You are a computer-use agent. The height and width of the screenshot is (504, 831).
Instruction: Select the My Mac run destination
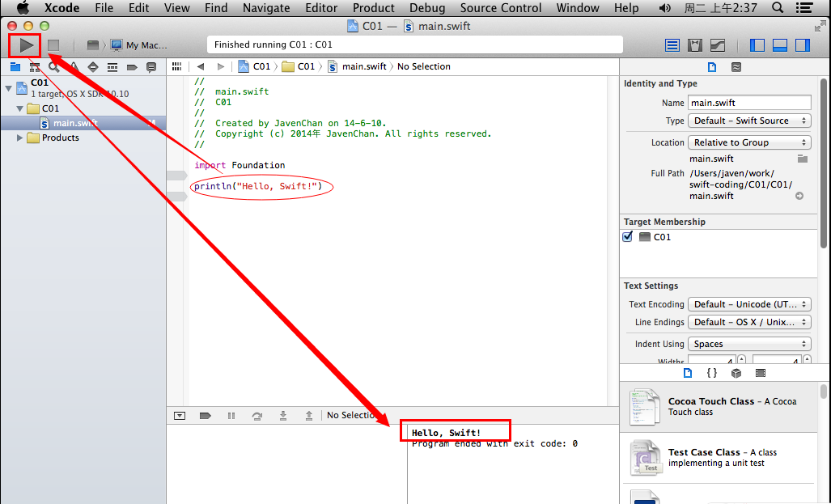[x=139, y=45]
